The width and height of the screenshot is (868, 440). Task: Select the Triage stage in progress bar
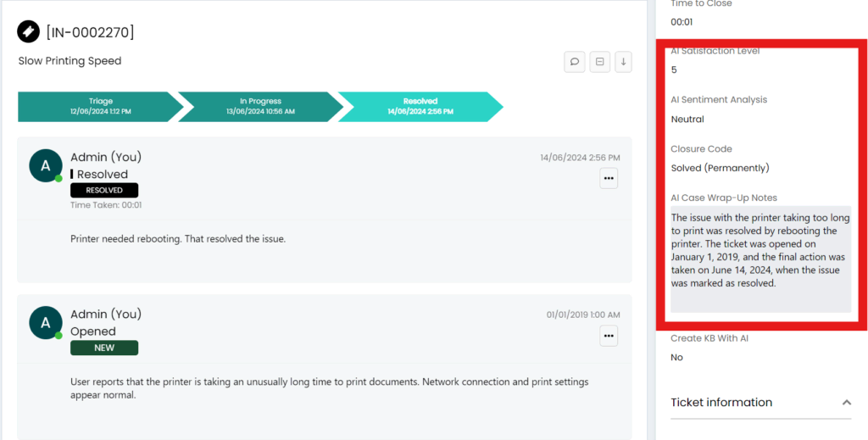[x=98, y=107]
